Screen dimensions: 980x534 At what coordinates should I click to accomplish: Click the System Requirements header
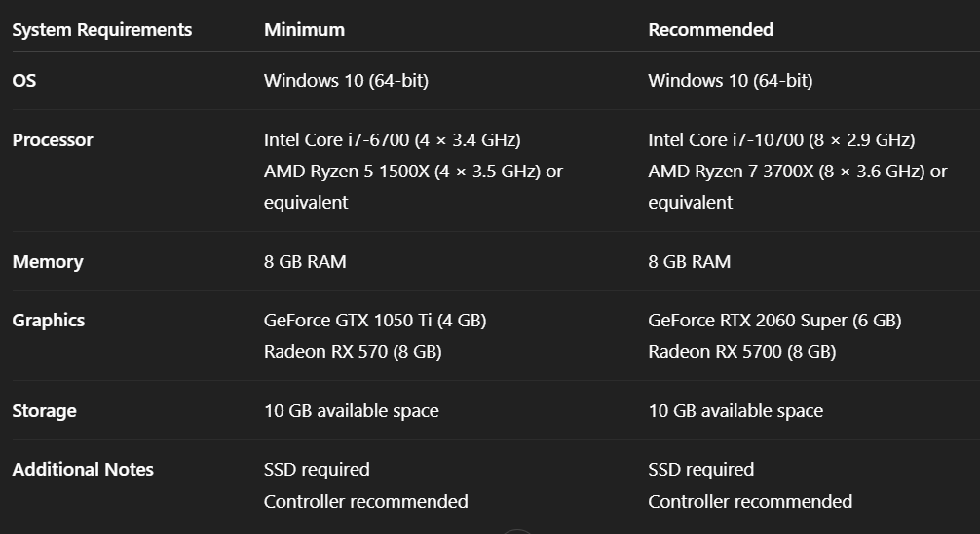coord(101,30)
